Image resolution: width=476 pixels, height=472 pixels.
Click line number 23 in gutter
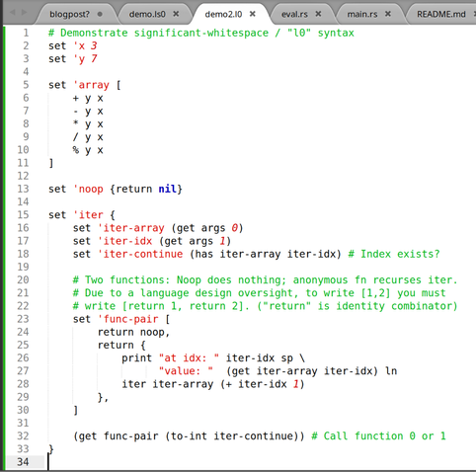point(23,319)
